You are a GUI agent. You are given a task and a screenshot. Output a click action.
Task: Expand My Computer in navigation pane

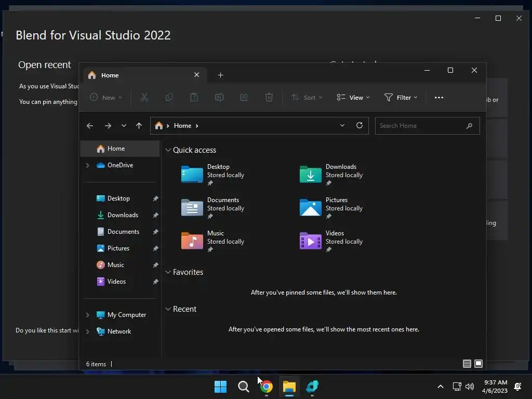point(87,315)
